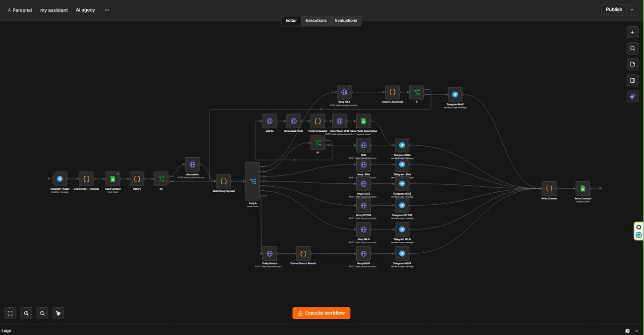Open the Download Photo node
This screenshot has height=335, width=644.
293,121
